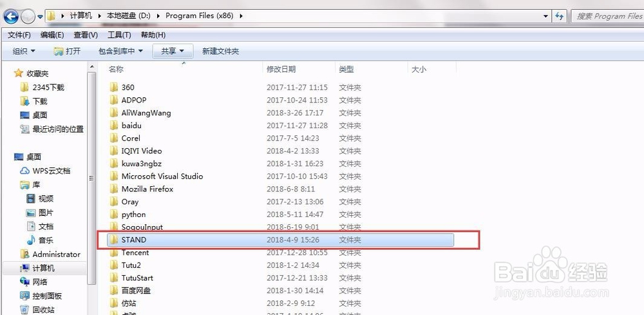Viewport: 644px width, 315px height.
Task: Open the 查看(V) menu
Action: pyautogui.click(x=86, y=35)
